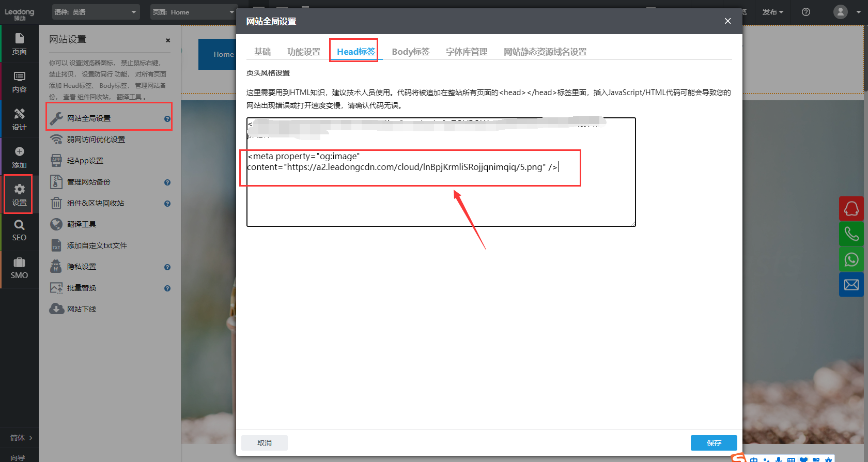Open the 页面 (Pages) sidebar icon

pos(19,44)
